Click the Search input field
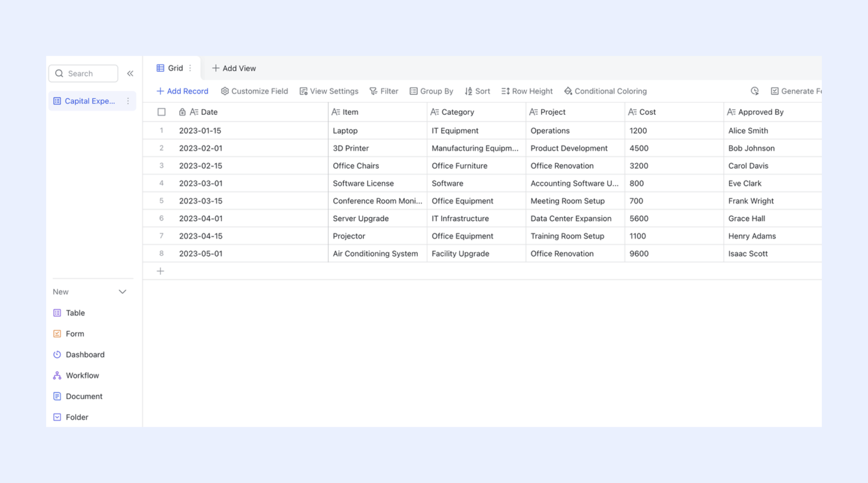868x483 pixels. 83,73
